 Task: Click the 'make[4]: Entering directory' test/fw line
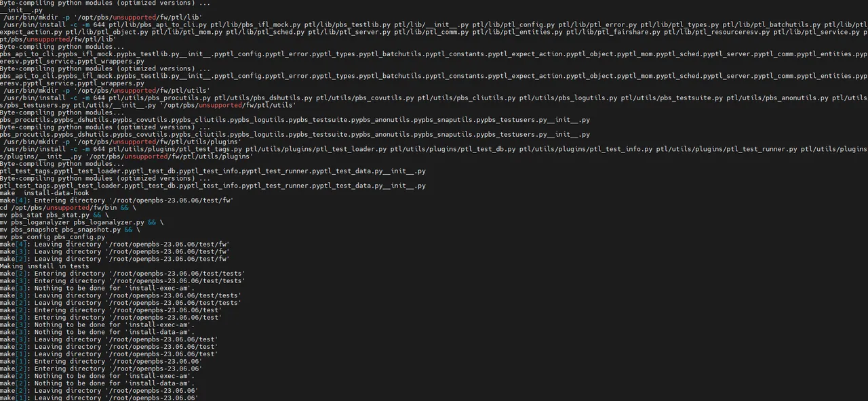(116, 200)
